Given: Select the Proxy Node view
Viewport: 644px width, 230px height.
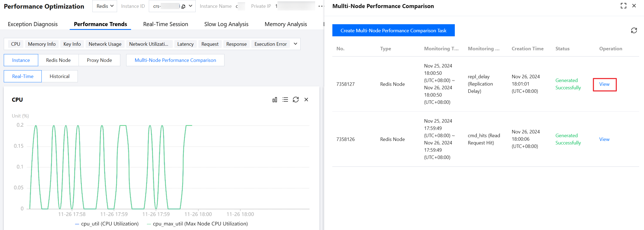Looking at the screenshot, I should coord(99,60).
